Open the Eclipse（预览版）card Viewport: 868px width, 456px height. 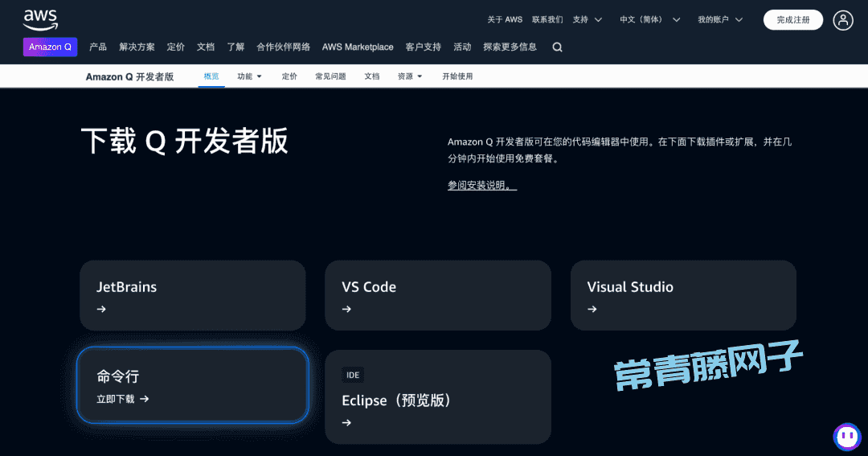tap(438, 396)
